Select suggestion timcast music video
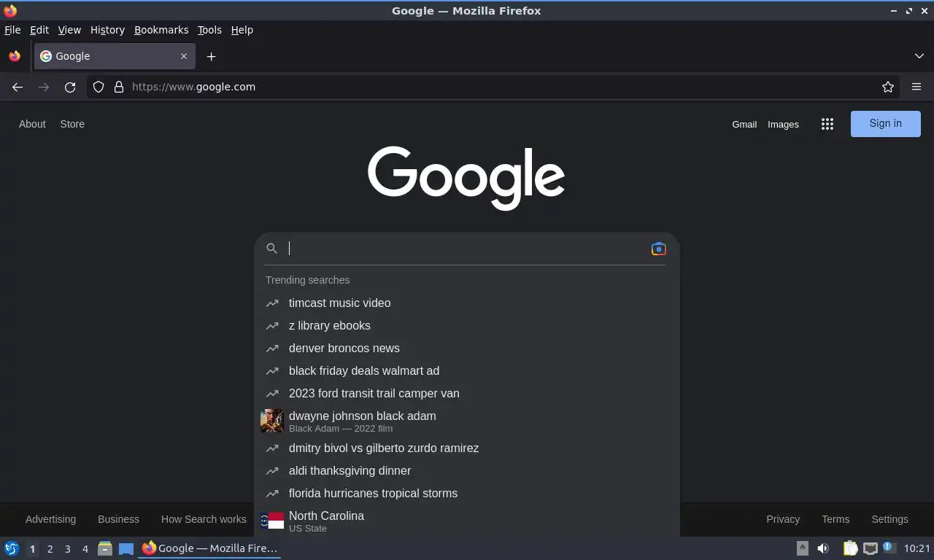The height and width of the screenshot is (560, 934). tap(467, 303)
